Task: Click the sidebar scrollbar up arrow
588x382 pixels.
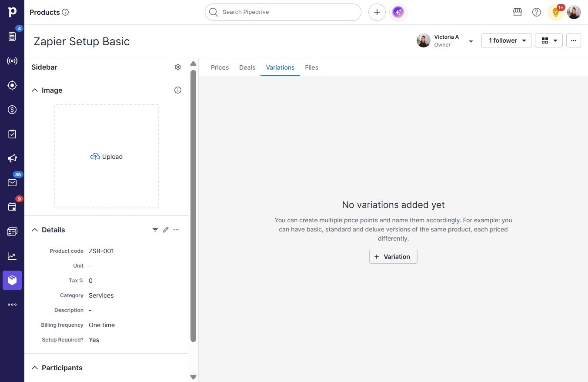Action: 194,64
